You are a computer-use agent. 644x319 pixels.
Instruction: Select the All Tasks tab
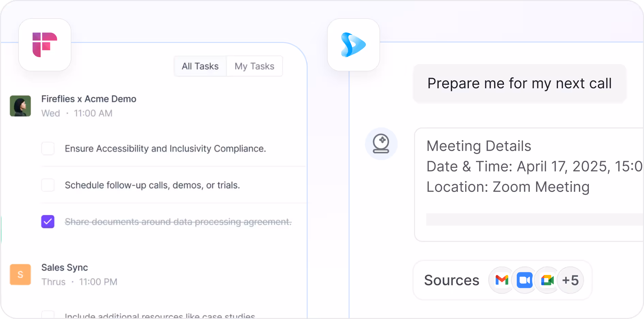pyautogui.click(x=200, y=66)
